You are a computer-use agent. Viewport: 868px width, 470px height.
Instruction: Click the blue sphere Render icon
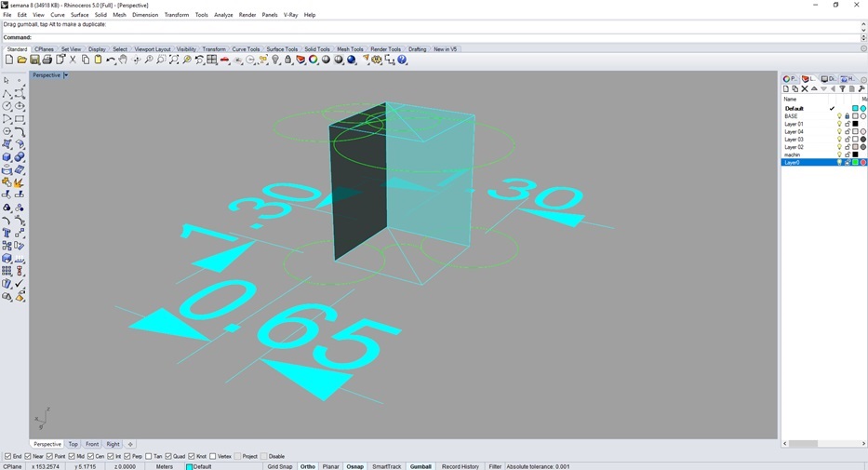point(351,60)
